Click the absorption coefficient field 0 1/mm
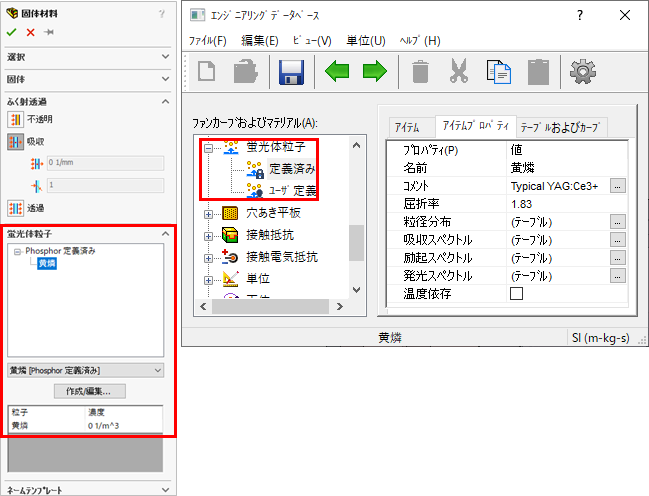The height and width of the screenshot is (496, 649). coord(106,163)
